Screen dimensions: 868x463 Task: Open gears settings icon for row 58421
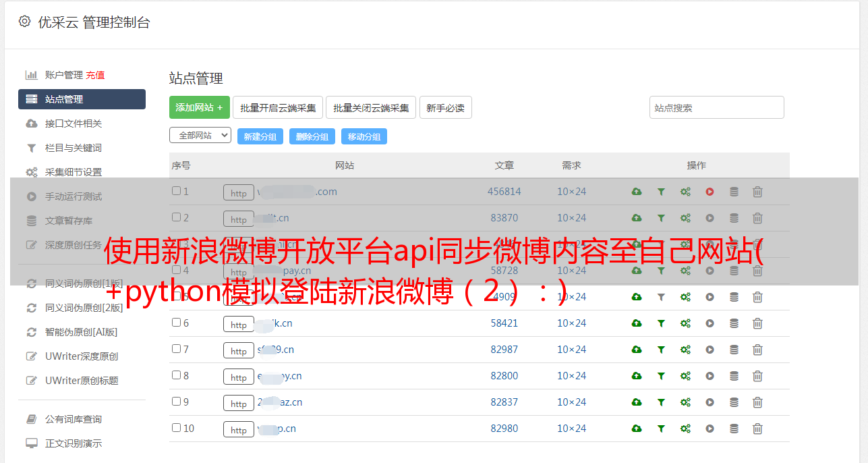[685, 323]
